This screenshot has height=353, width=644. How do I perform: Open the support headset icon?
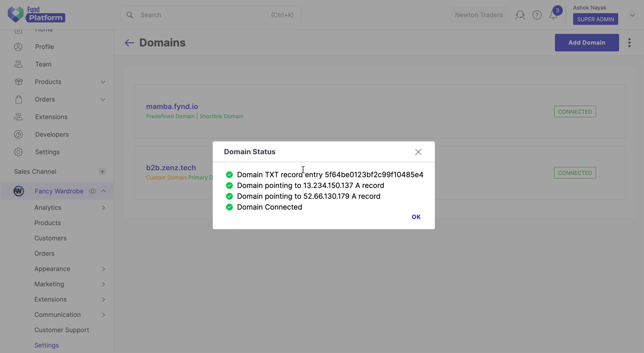click(x=520, y=15)
